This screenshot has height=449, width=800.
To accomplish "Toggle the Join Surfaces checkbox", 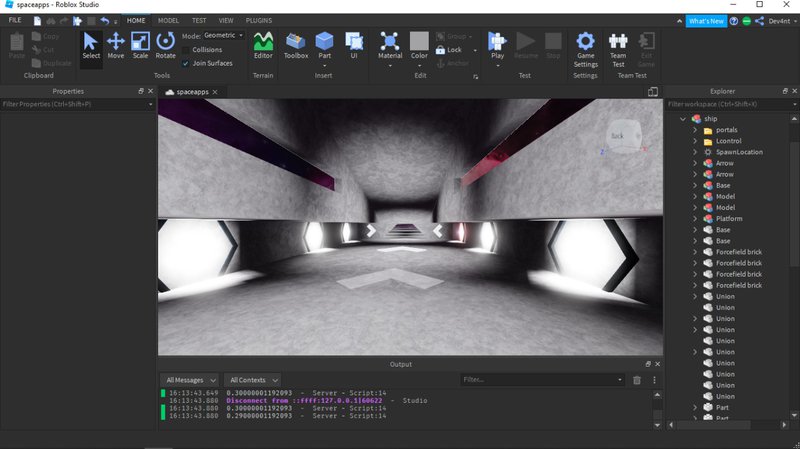I will point(185,63).
